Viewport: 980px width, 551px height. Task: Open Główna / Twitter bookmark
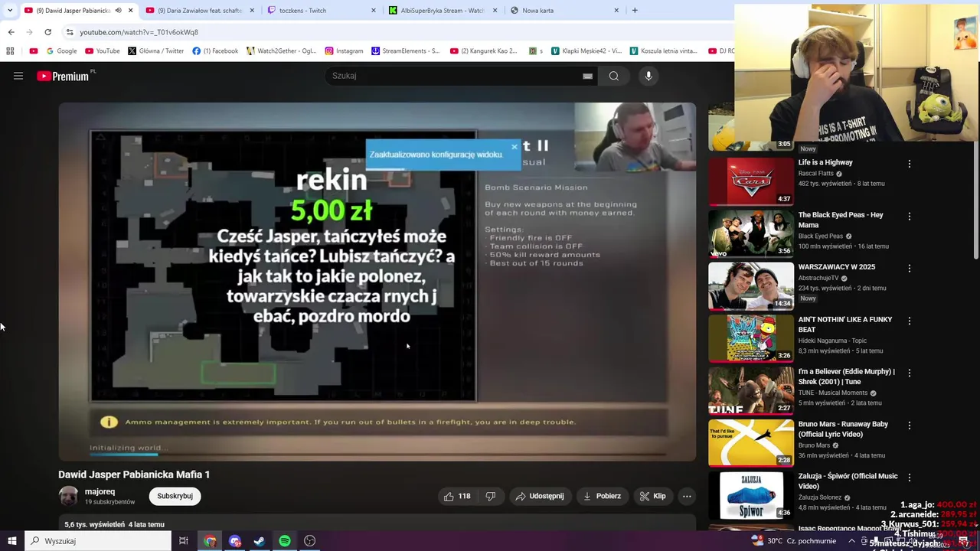(156, 51)
